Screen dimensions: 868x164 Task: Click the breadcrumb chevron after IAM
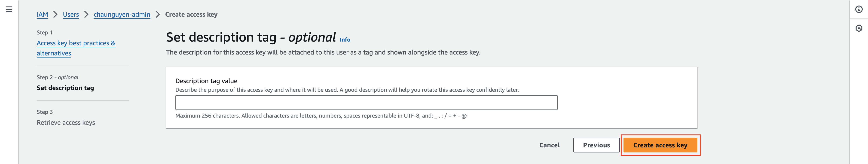point(55,15)
